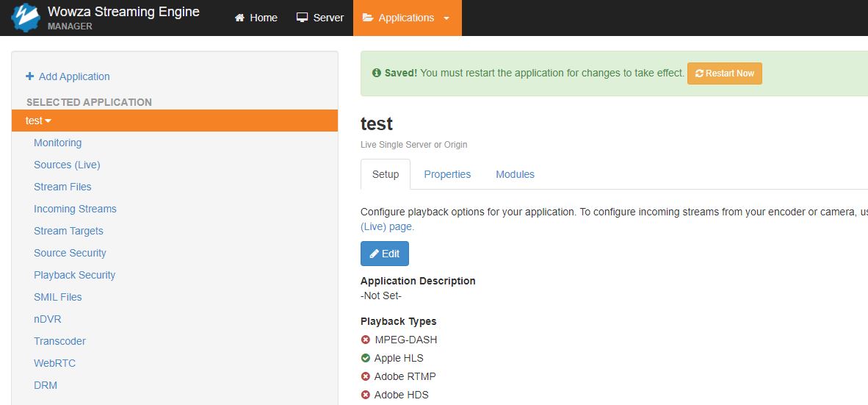Screen dimensions: 868x405
Task: Click the green check icon beside Apple HLS
Action: (366, 358)
